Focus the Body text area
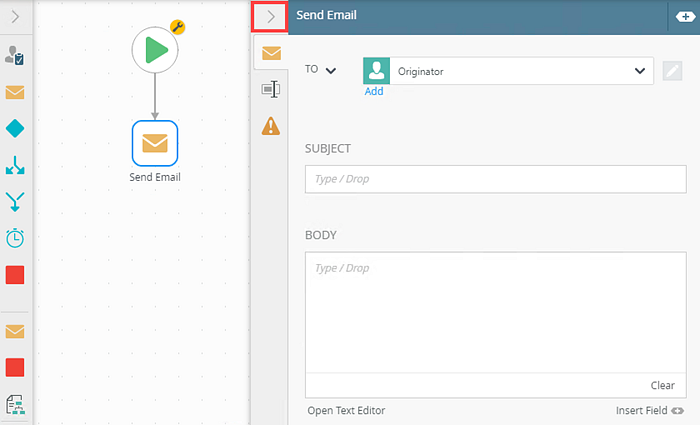The width and height of the screenshot is (700, 425). [496, 312]
